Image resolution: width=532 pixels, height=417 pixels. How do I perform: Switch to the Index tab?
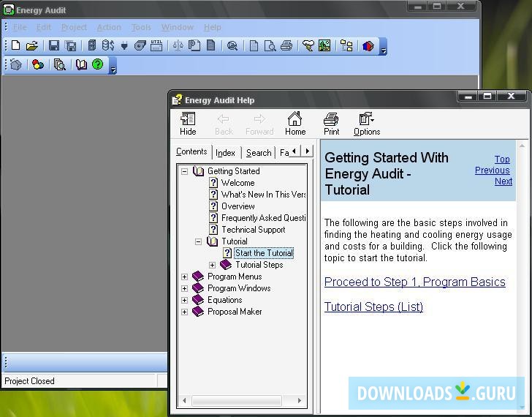pyautogui.click(x=225, y=153)
